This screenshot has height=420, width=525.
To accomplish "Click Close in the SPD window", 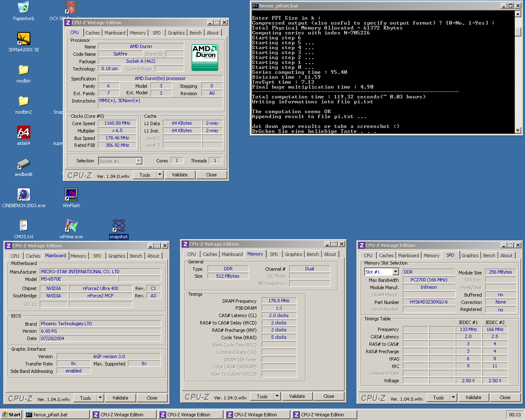I will click(505, 397).
